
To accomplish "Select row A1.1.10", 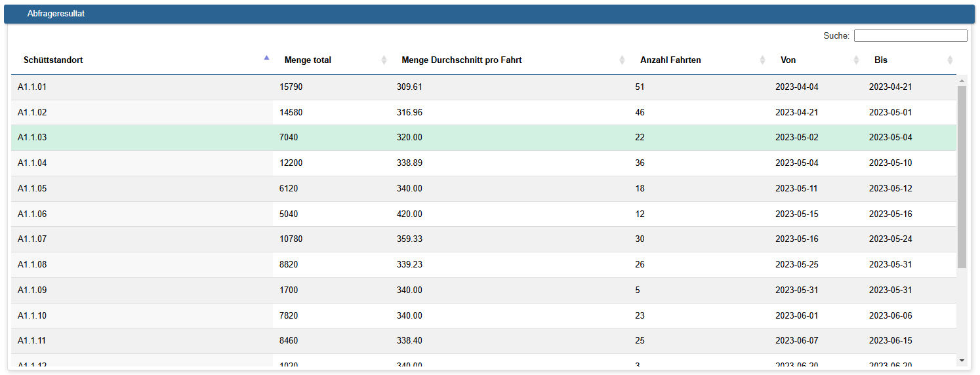I will pos(483,316).
